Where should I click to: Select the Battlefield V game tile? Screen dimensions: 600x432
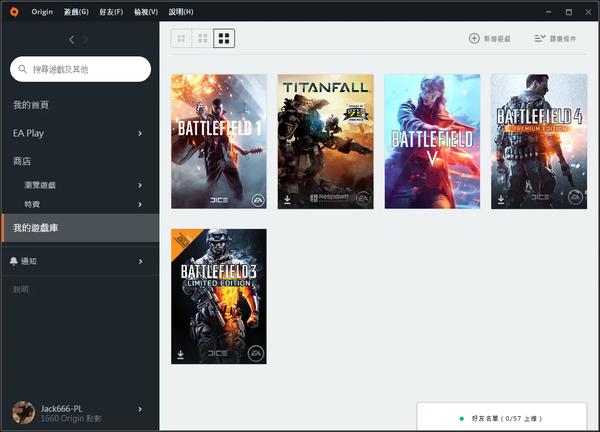tap(432, 141)
